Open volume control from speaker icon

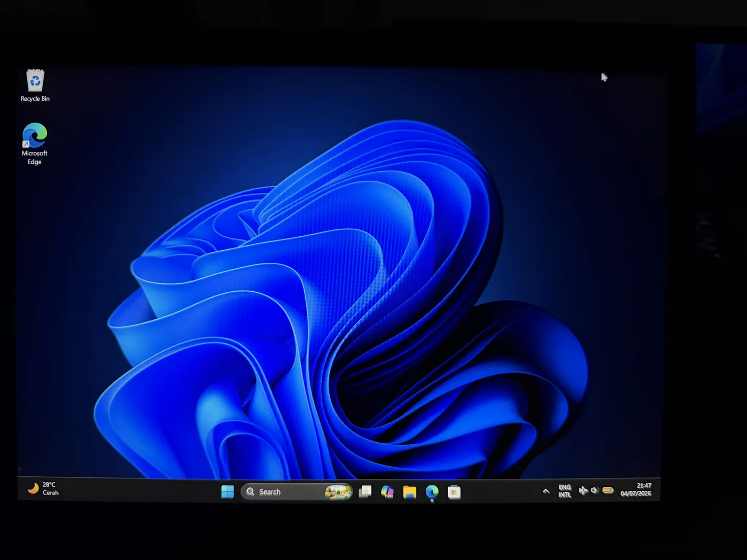coord(594,491)
